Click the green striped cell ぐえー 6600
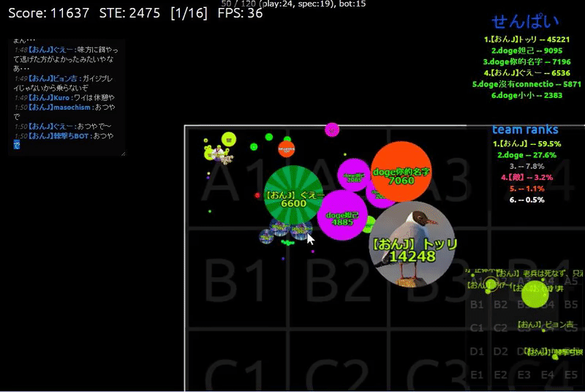585x392 pixels. coord(294,195)
